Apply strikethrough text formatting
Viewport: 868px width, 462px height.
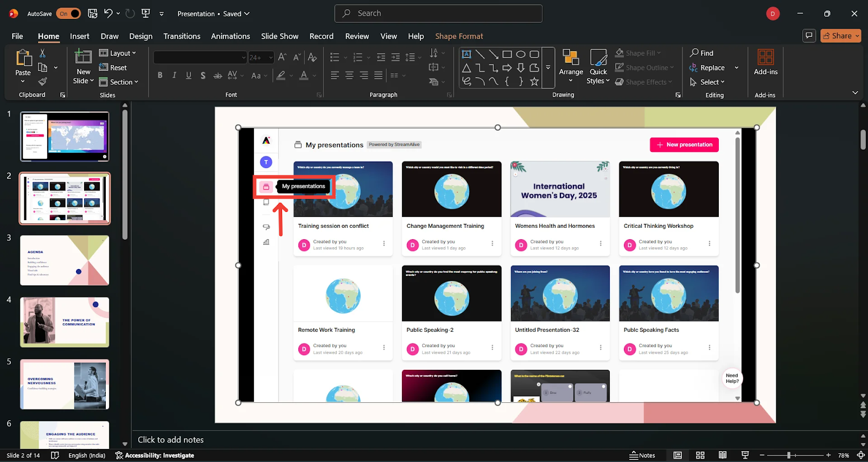tap(218, 75)
